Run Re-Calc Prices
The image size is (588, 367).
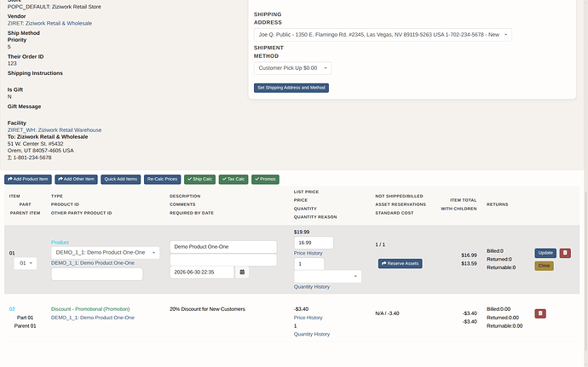click(163, 179)
